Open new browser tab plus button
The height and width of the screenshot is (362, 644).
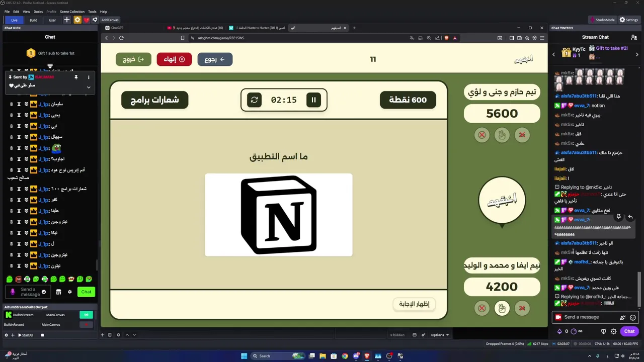pos(354,28)
